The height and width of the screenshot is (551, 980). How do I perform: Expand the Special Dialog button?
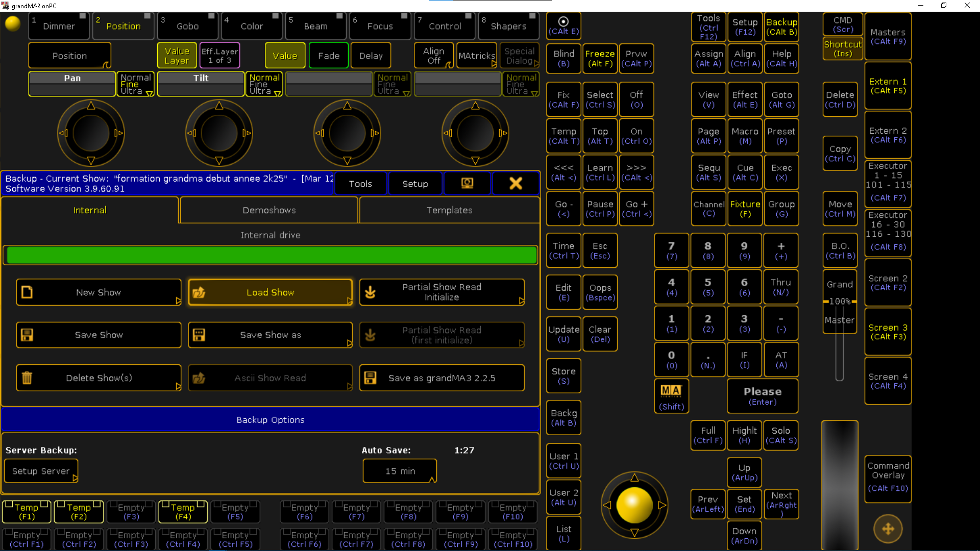pyautogui.click(x=519, y=56)
